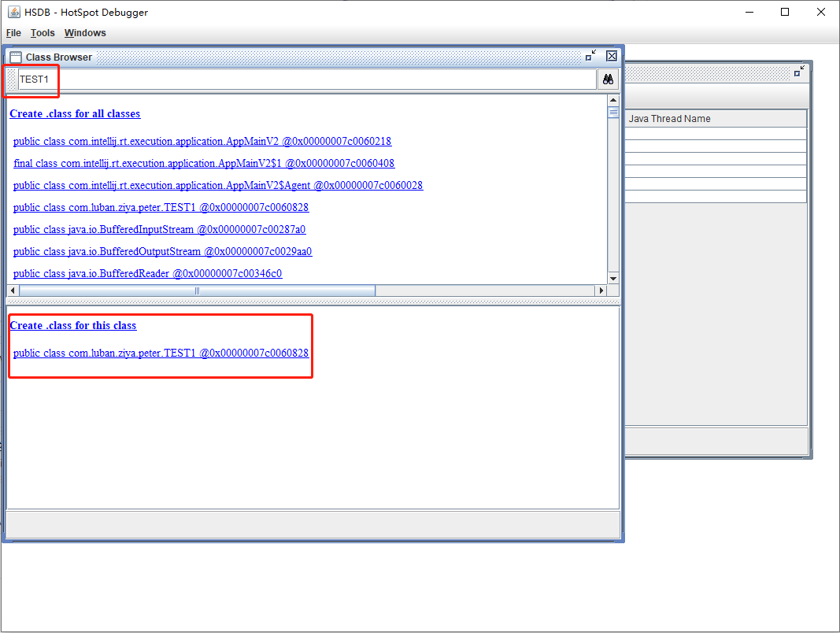This screenshot has width=840, height=633.
Task: Click the vertical scrollbar down arrow
Action: 613,279
